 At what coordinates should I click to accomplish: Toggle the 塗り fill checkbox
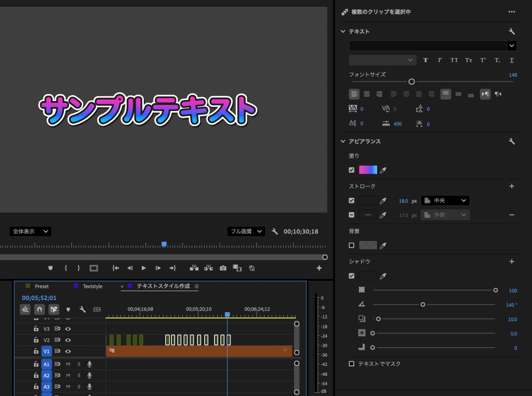(352, 170)
